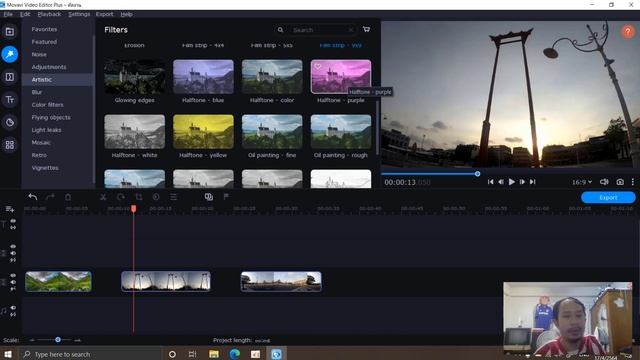The image size is (640, 360).
Task: Open the Edit menu
Action: (25, 14)
